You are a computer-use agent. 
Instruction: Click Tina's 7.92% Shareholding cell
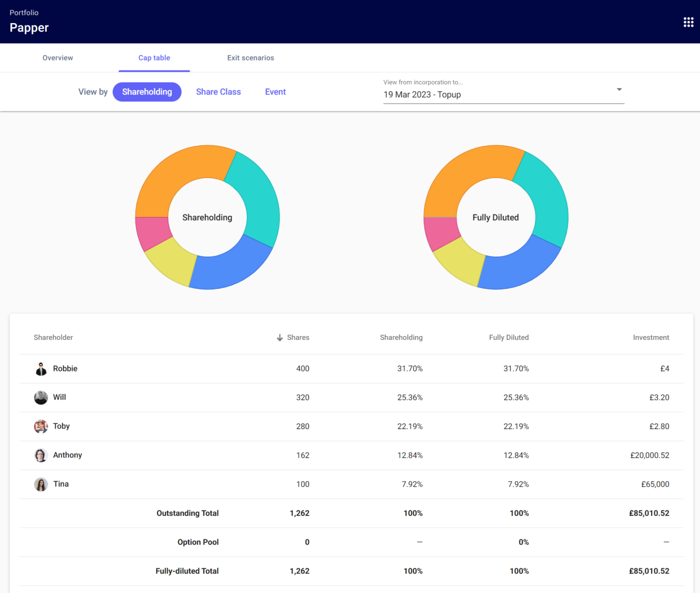click(412, 484)
